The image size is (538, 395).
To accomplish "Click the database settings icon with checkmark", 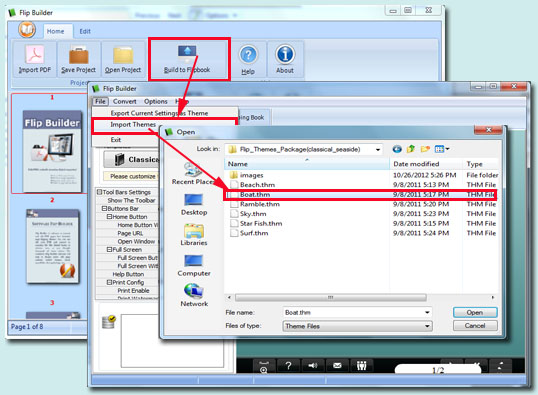I will coord(109,322).
